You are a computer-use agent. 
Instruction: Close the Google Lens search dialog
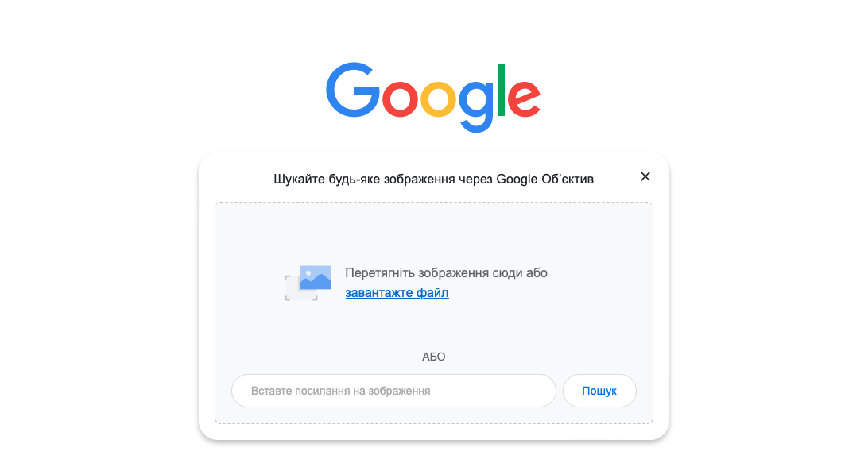645,176
